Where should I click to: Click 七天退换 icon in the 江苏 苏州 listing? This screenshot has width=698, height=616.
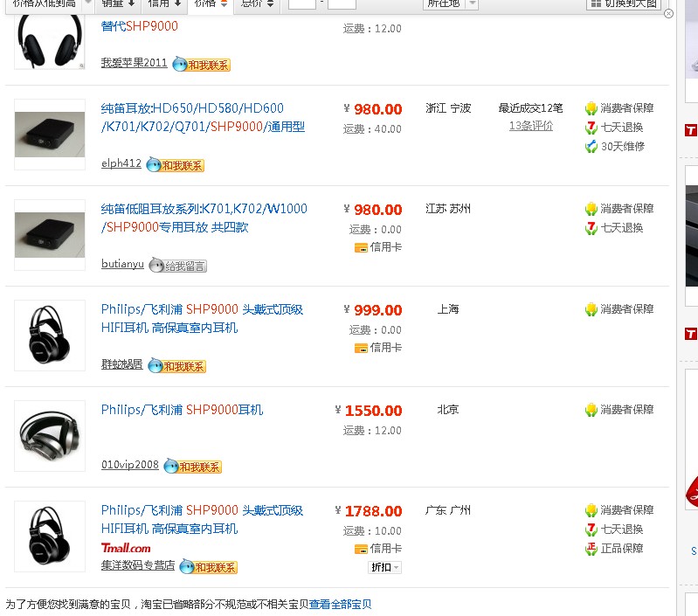click(x=591, y=228)
